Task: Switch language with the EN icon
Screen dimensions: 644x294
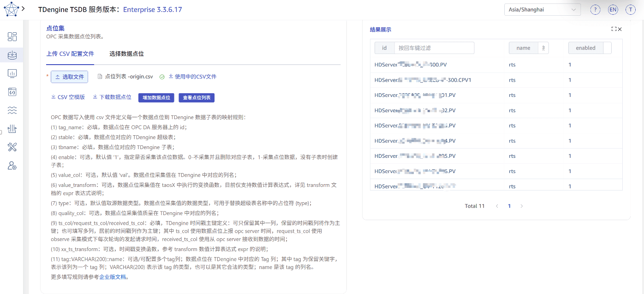Action: [613, 10]
